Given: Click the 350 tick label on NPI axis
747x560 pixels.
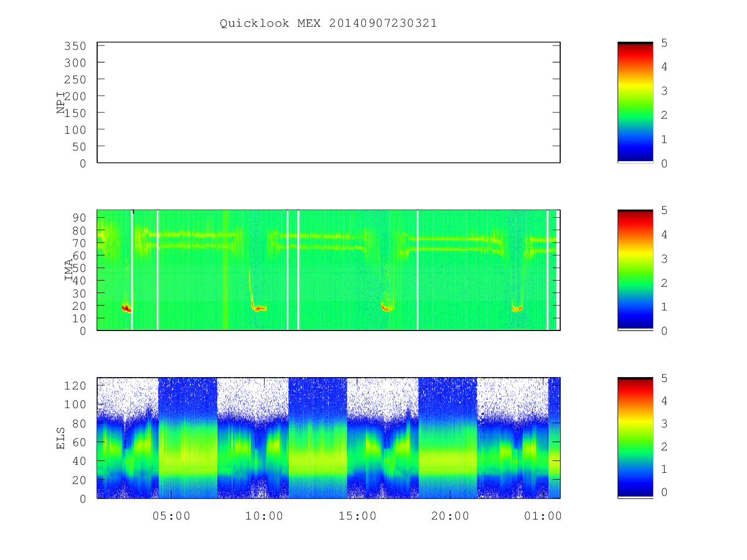Looking at the screenshot, I should coord(75,46).
